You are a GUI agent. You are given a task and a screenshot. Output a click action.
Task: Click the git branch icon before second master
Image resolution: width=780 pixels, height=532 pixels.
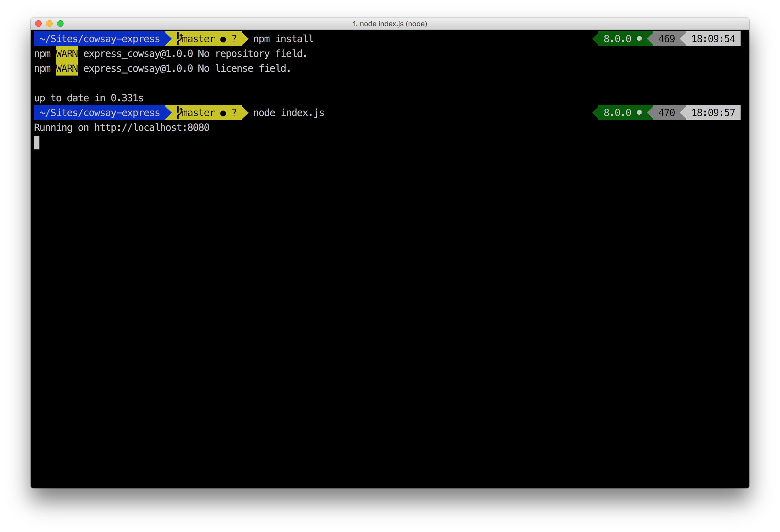tap(179, 112)
